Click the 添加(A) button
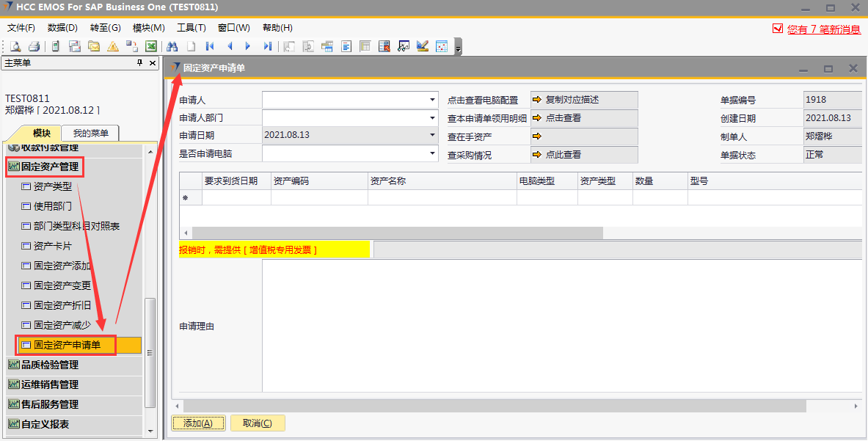Screen dimensions: 868x441 tap(198, 423)
